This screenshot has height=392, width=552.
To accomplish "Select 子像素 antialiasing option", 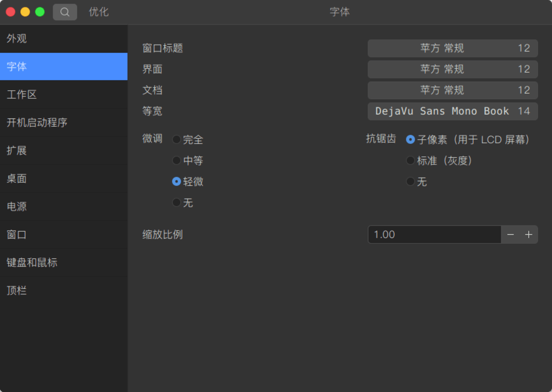I will pyautogui.click(x=467, y=140).
